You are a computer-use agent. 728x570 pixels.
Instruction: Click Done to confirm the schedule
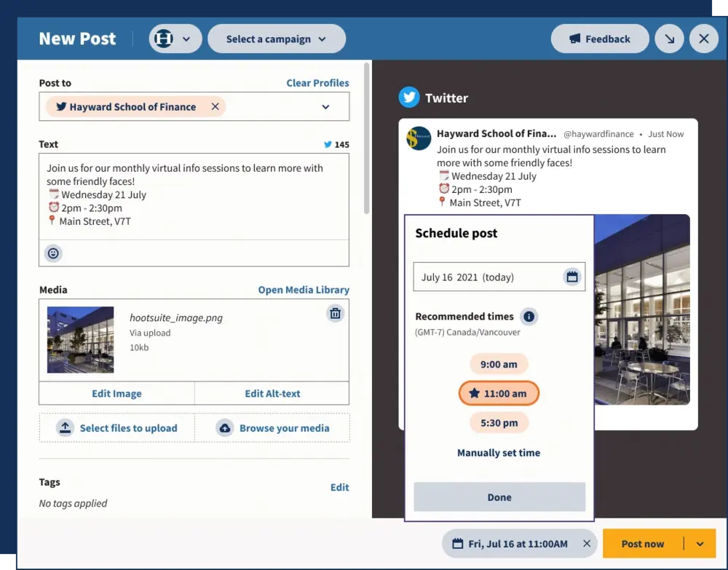[499, 497]
